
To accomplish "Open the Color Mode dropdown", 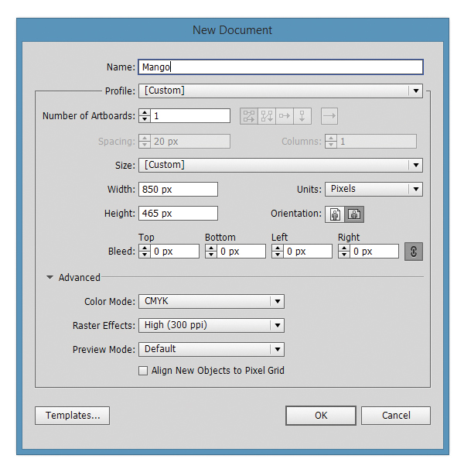I will point(211,301).
